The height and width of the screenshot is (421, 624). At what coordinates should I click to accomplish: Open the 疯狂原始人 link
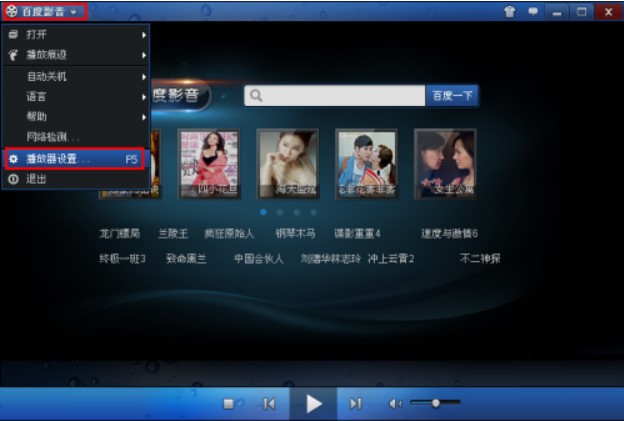pos(229,234)
